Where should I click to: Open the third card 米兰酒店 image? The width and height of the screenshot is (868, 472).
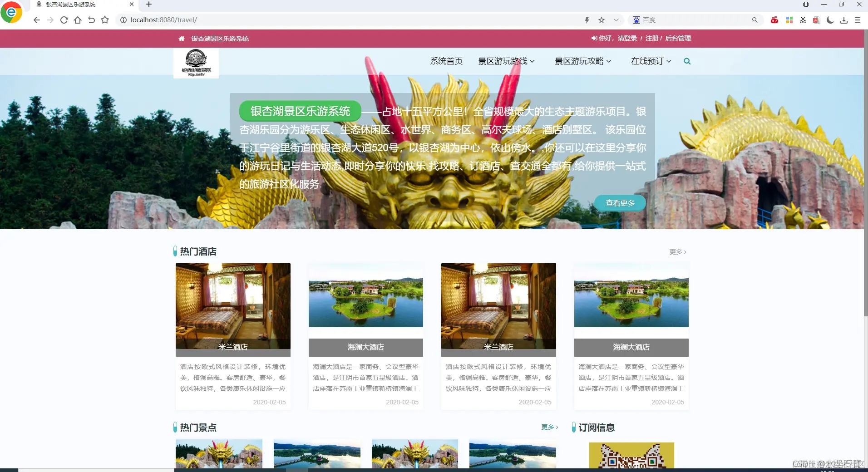coord(498,306)
